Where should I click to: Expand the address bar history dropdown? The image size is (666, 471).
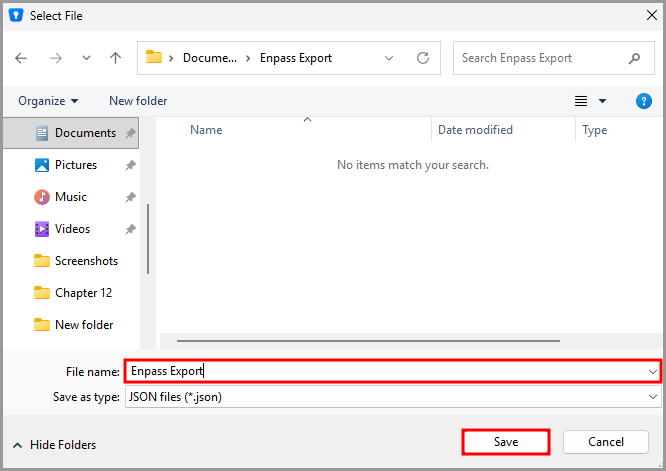[389, 58]
